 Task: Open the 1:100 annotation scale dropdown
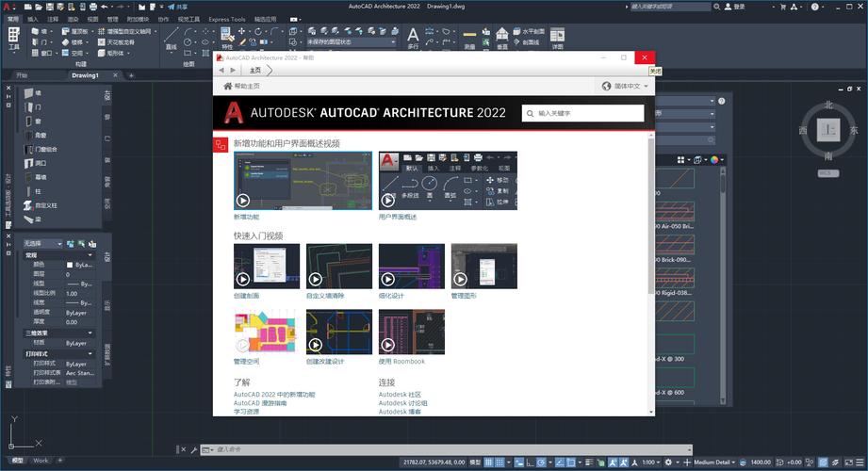pyautogui.click(x=651, y=463)
